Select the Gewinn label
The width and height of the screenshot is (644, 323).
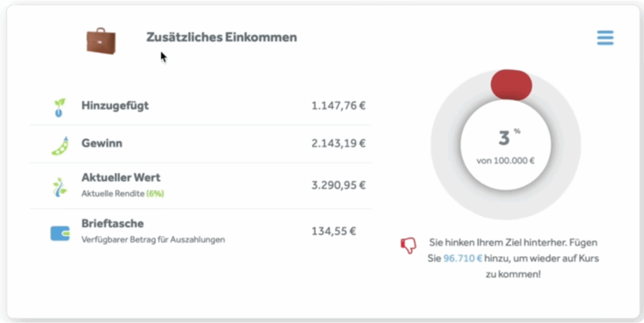102,144
